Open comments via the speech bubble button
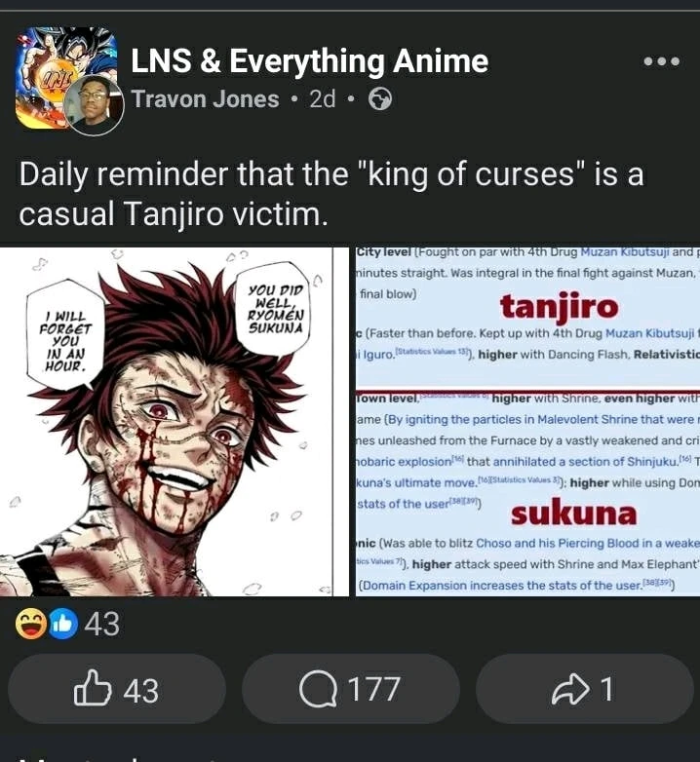 pos(350,689)
